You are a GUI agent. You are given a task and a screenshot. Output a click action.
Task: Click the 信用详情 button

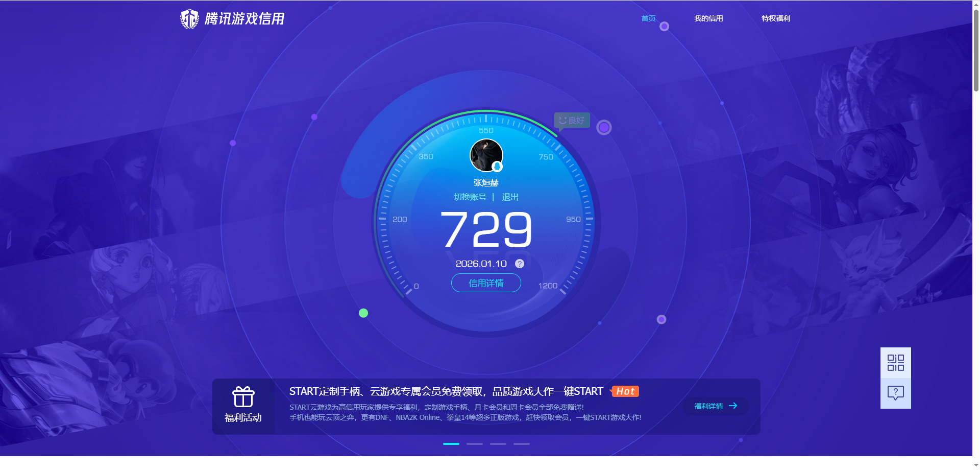[x=485, y=283]
